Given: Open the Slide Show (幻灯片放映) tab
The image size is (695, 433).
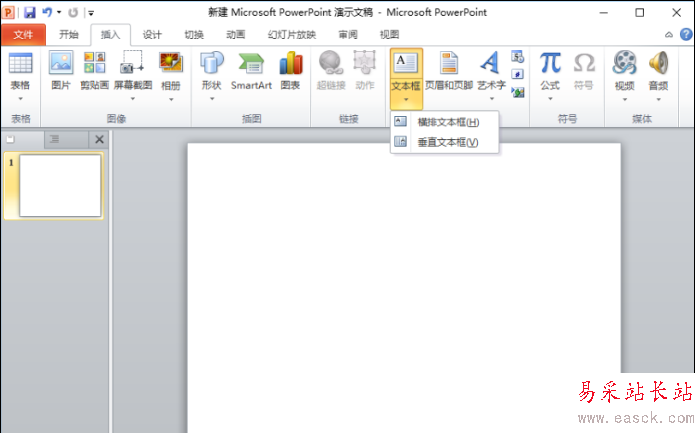Looking at the screenshot, I should coord(292,35).
